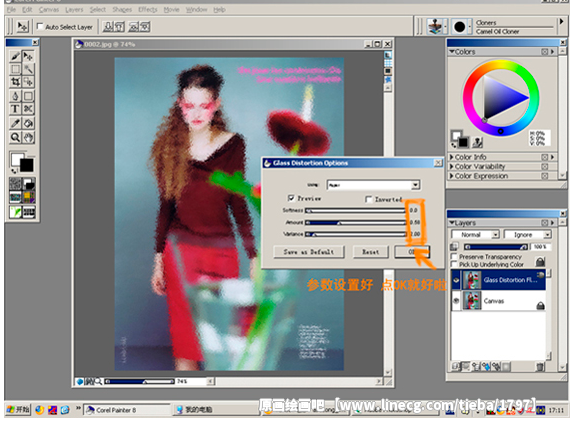
Task: Expand the Color Info panel
Action: coord(452,157)
